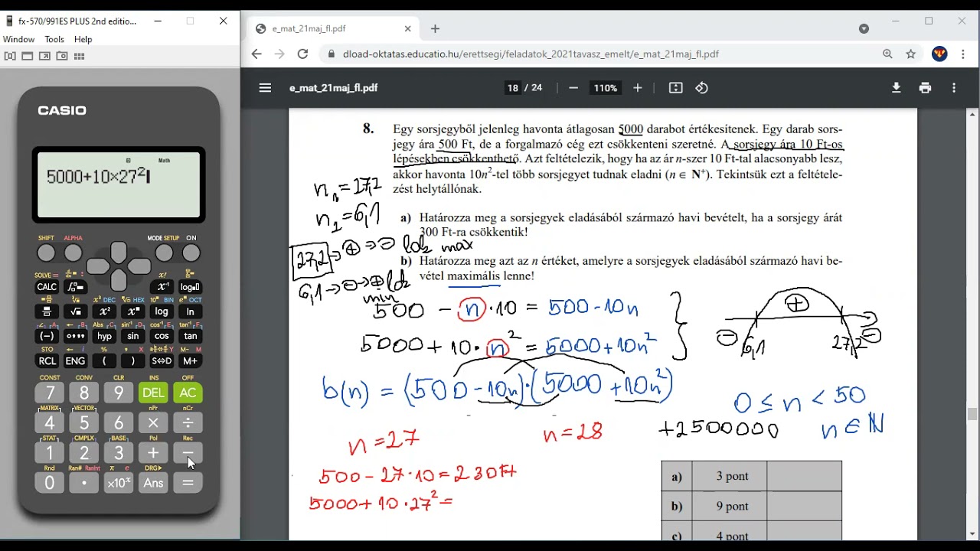Rotate the PDF counterclockwise

point(701,88)
